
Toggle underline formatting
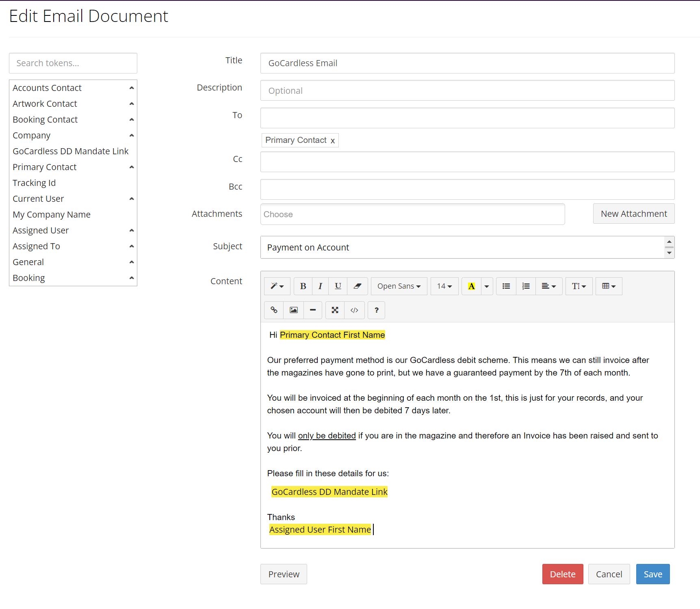[338, 286]
